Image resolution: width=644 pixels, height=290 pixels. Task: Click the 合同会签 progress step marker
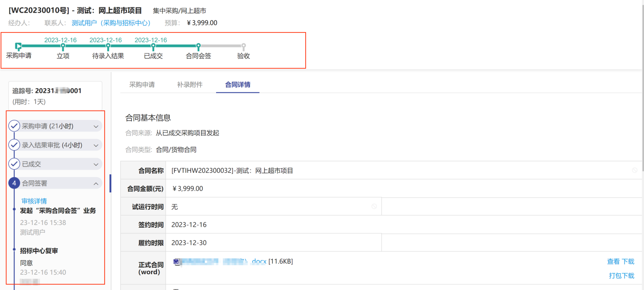[x=198, y=46]
